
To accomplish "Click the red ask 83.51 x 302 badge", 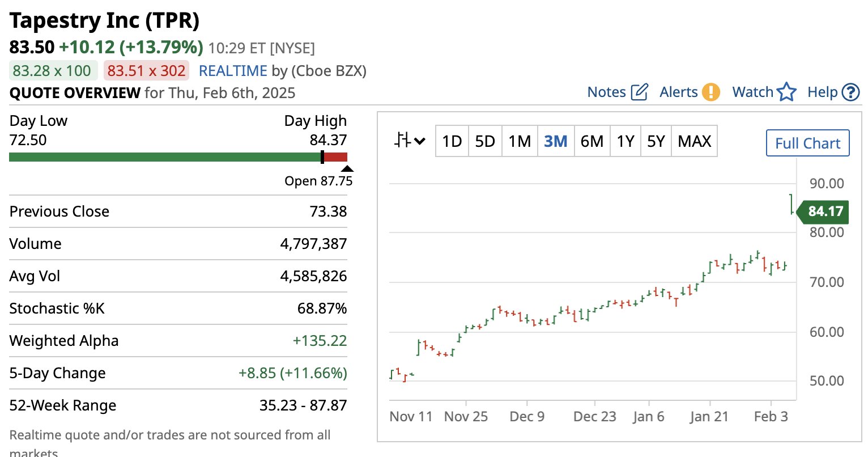I will (x=146, y=71).
